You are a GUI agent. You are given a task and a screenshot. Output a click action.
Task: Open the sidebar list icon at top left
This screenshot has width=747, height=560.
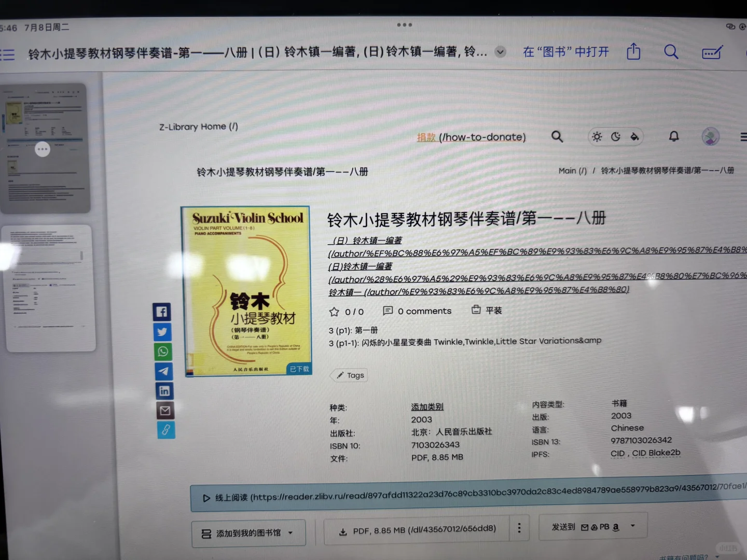point(7,54)
